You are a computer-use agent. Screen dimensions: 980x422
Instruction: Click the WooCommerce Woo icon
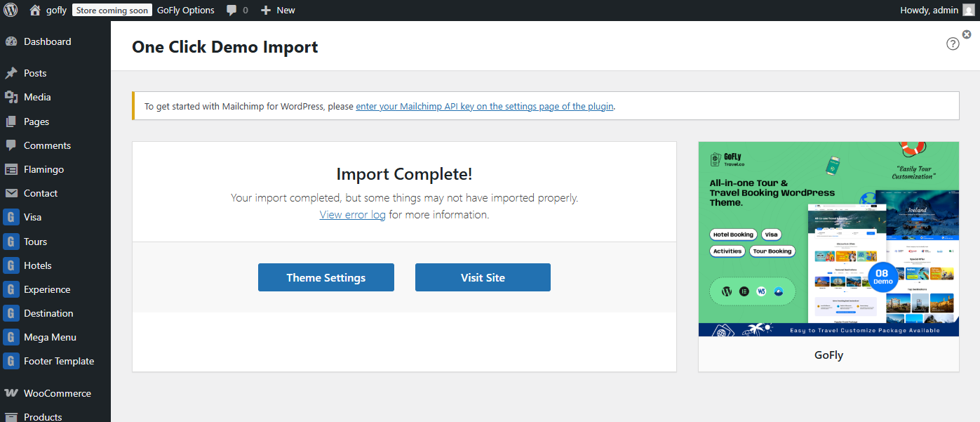(11, 393)
